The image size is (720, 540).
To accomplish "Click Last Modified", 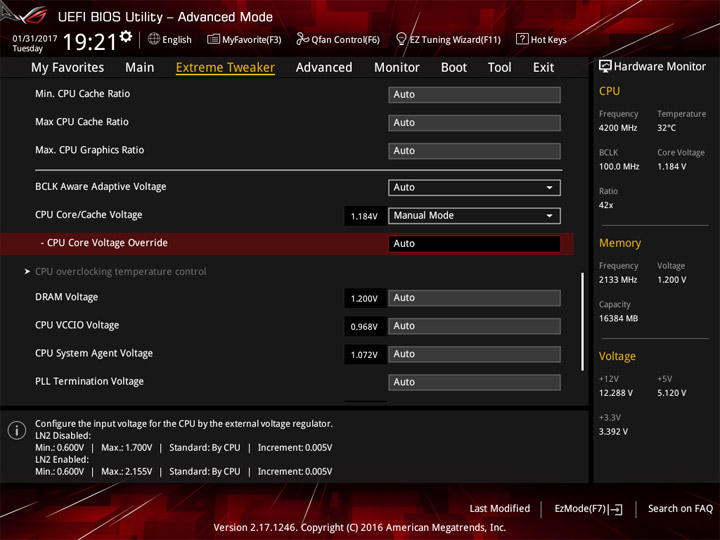I will [500, 508].
